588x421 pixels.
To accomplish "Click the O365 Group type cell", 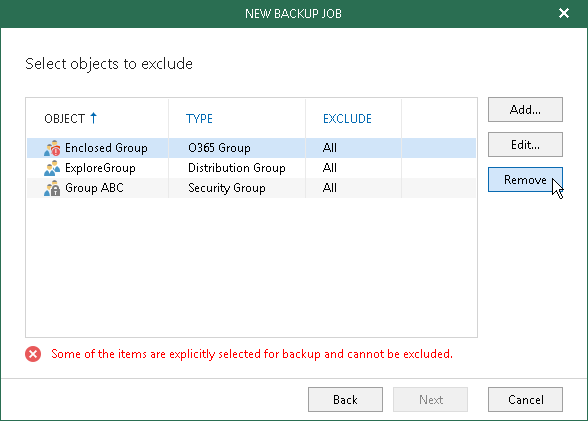I will tap(219, 148).
